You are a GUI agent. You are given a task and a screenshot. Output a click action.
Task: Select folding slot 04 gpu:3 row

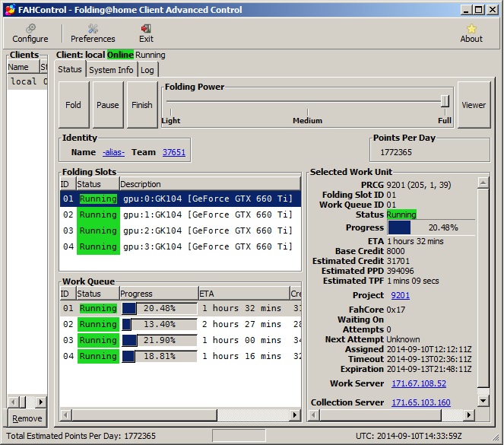pos(180,246)
